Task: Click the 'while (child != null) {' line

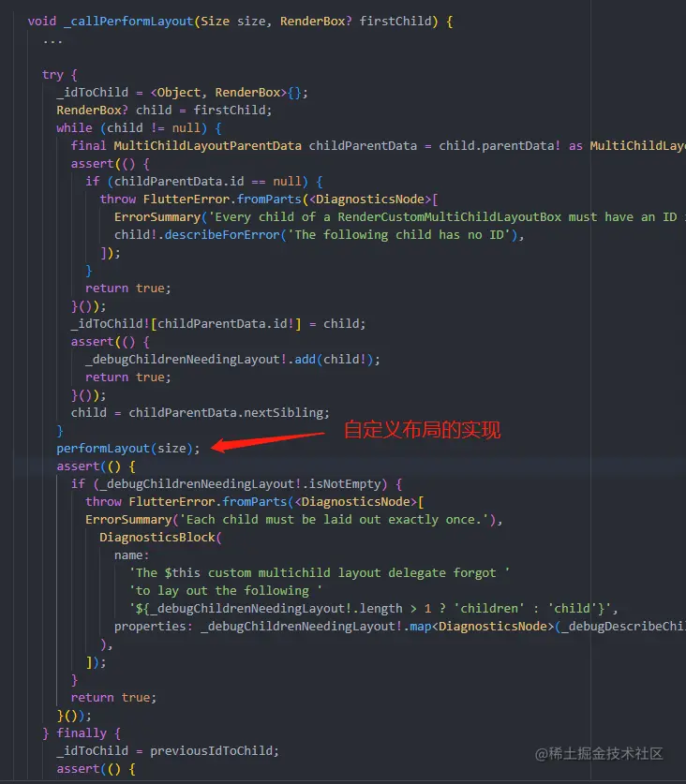Action: pyautogui.click(x=139, y=128)
